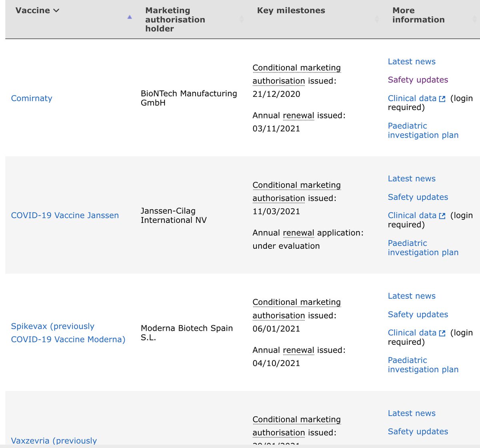Open Vaxzevria vaccine link

click(x=54, y=440)
